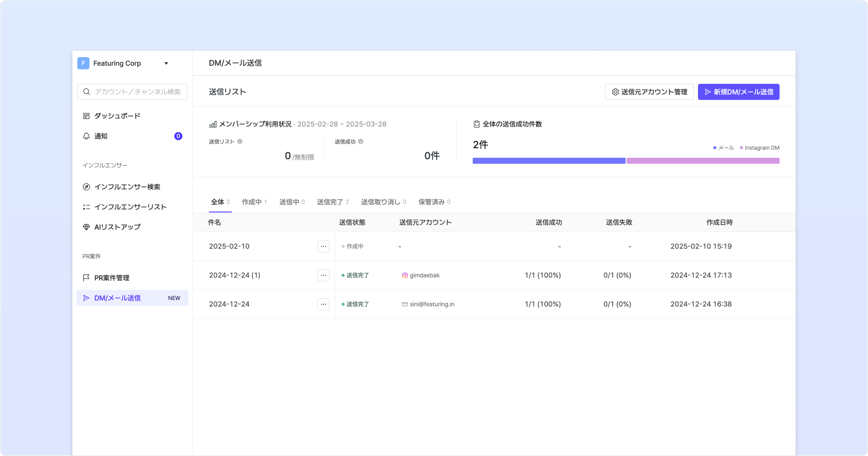868x456 pixels.
Task: Click the purple メール progress bar segment
Action: click(549, 161)
